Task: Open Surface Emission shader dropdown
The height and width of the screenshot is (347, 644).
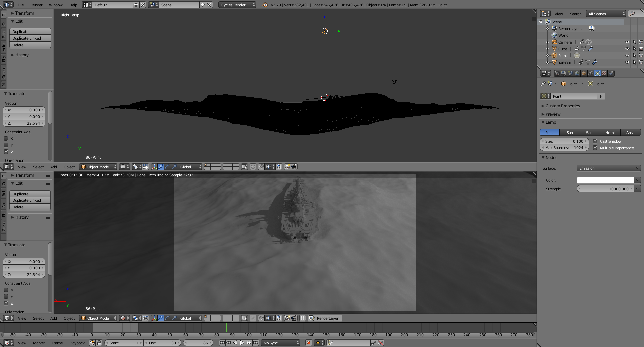Action: [608, 168]
